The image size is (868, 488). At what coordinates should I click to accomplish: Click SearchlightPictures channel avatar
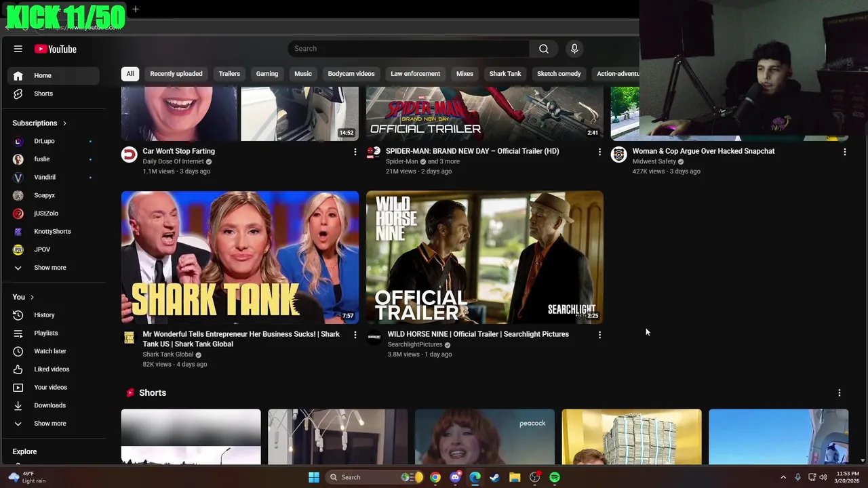click(x=374, y=338)
